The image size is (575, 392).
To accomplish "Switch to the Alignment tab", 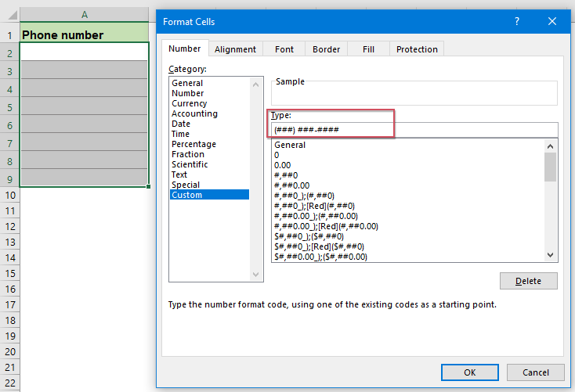I will 235,49.
